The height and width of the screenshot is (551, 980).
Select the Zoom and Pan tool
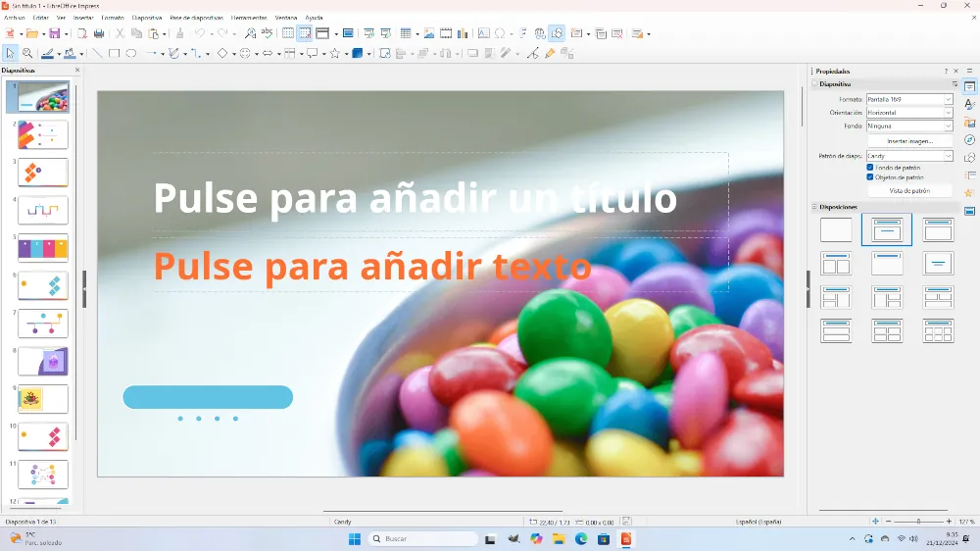[27, 54]
